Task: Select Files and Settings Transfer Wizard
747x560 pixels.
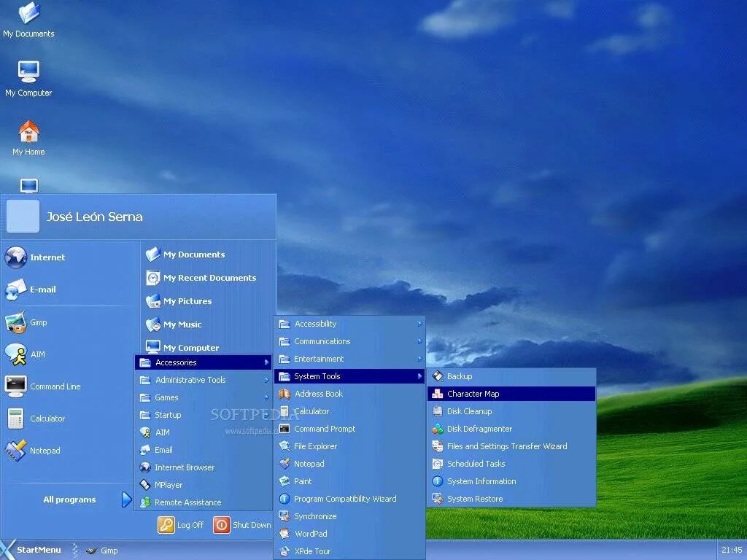Action: click(511, 446)
